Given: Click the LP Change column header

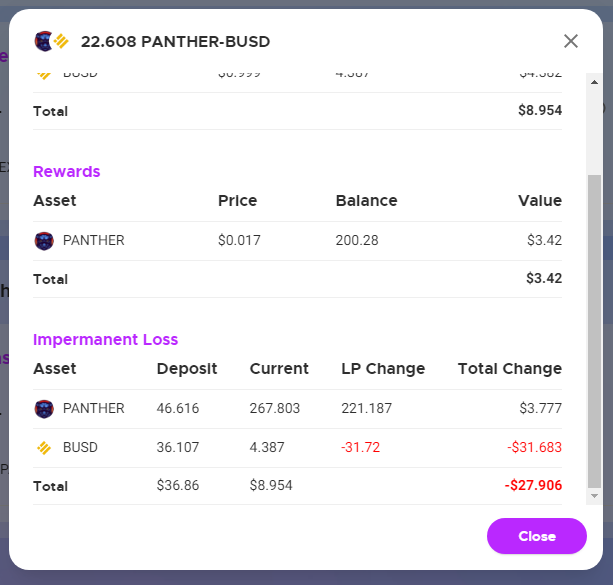Looking at the screenshot, I should pyautogui.click(x=383, y=368).
